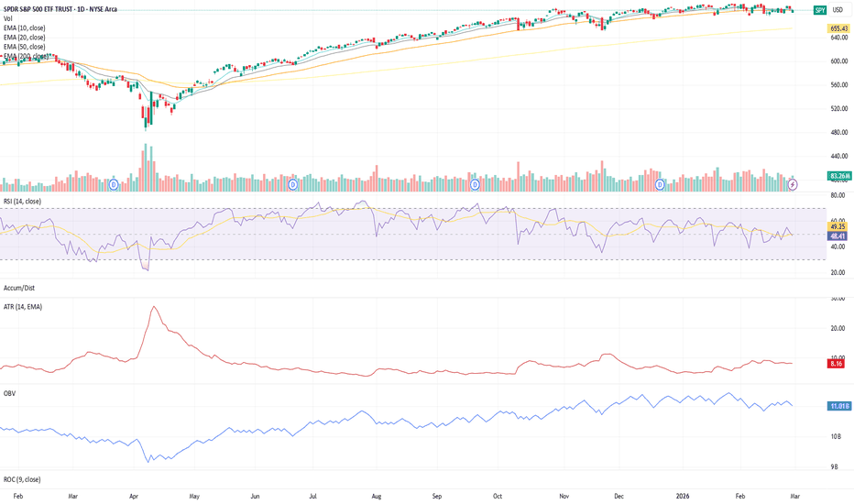Open the USD currency selector
The height and width of the screenshot is (504, 854).
838,10
